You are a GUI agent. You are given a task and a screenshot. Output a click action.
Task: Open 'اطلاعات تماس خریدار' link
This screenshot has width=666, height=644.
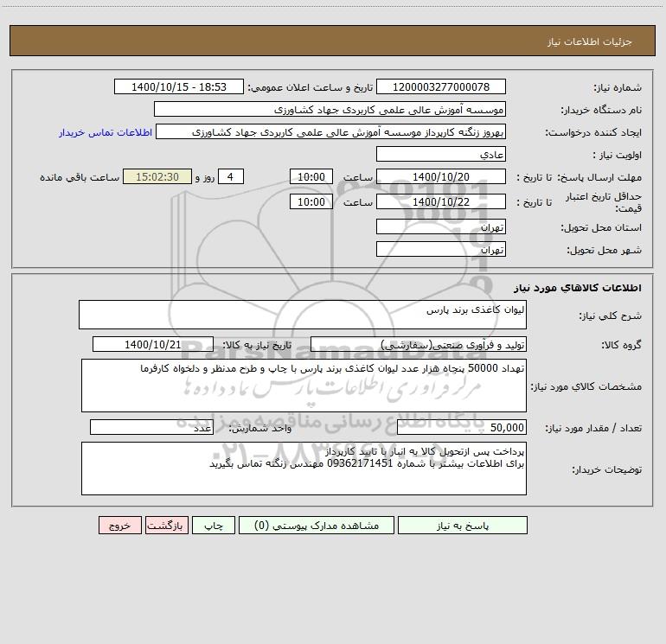point(106,132)
